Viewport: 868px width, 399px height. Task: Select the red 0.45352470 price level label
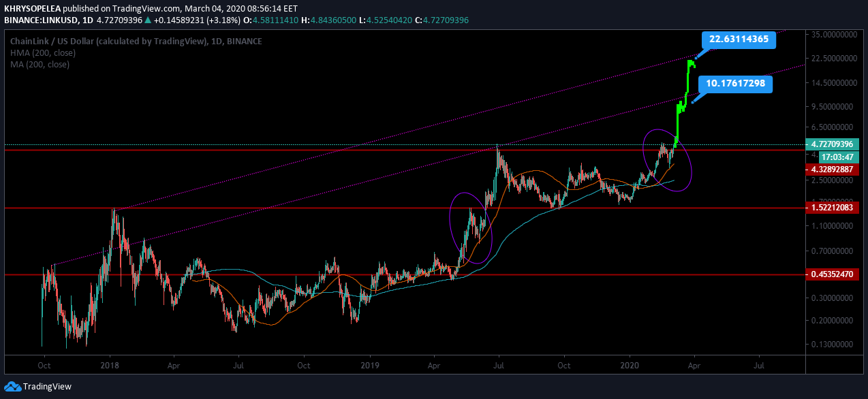[x=832, y=275]
